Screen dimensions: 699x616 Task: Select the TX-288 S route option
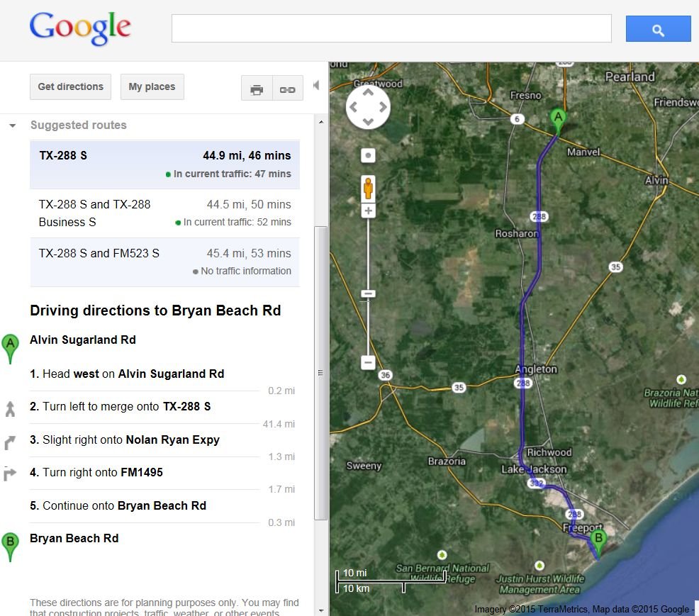[165, 164]
